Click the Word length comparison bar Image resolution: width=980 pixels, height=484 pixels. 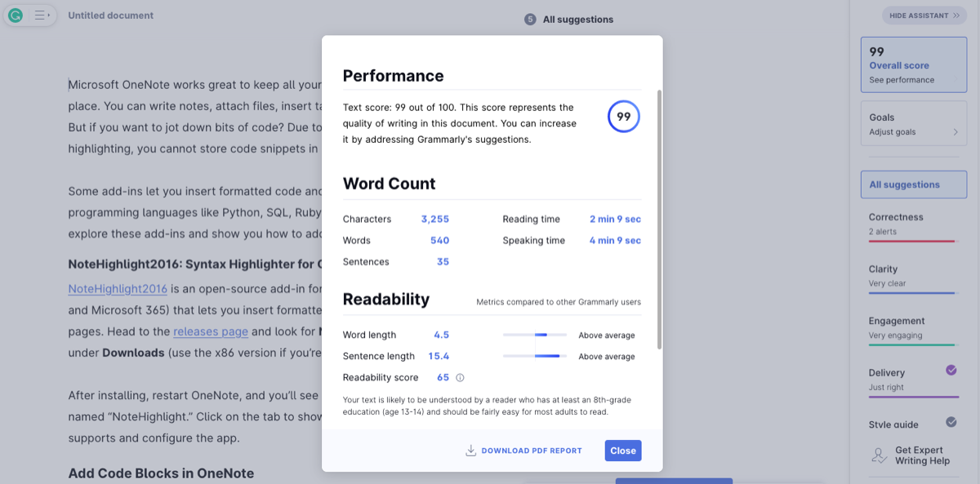(535, 335)
